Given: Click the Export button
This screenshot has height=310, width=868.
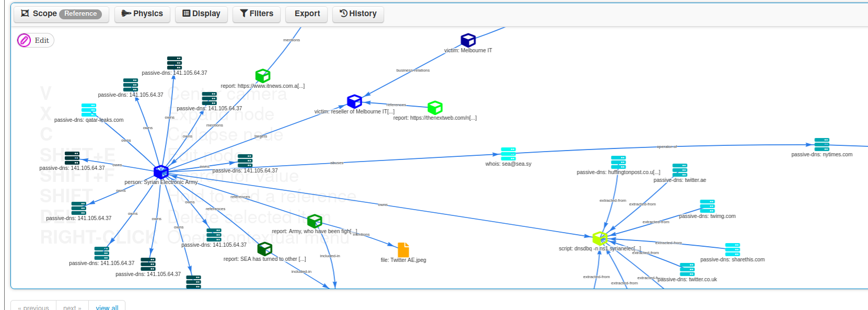Looking at the screenshot, I should point(307,14).
